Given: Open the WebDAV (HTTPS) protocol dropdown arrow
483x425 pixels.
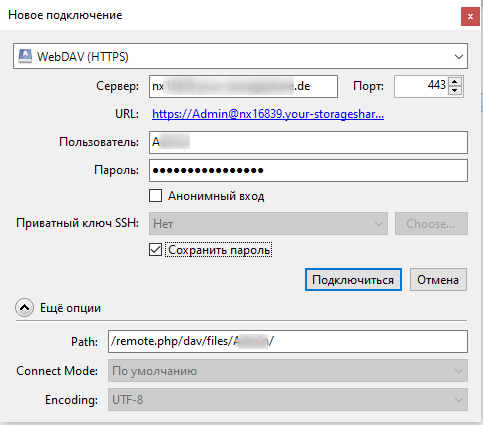Looking at the screenshot, I should [x=459, y=57].
